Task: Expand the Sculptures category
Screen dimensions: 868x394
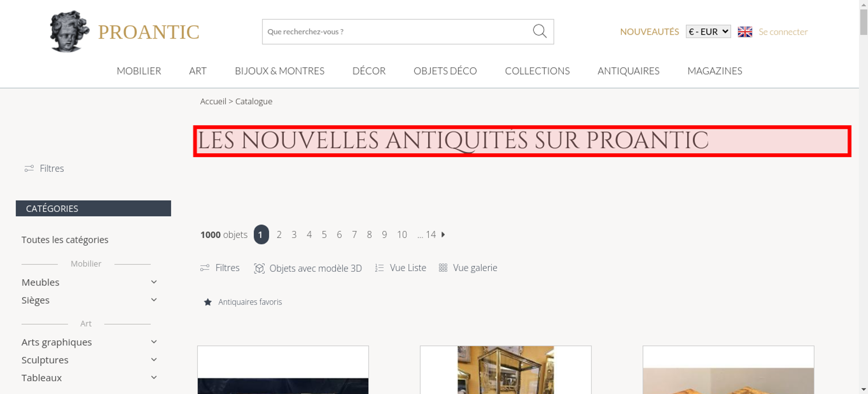Action: click(154, 360)
